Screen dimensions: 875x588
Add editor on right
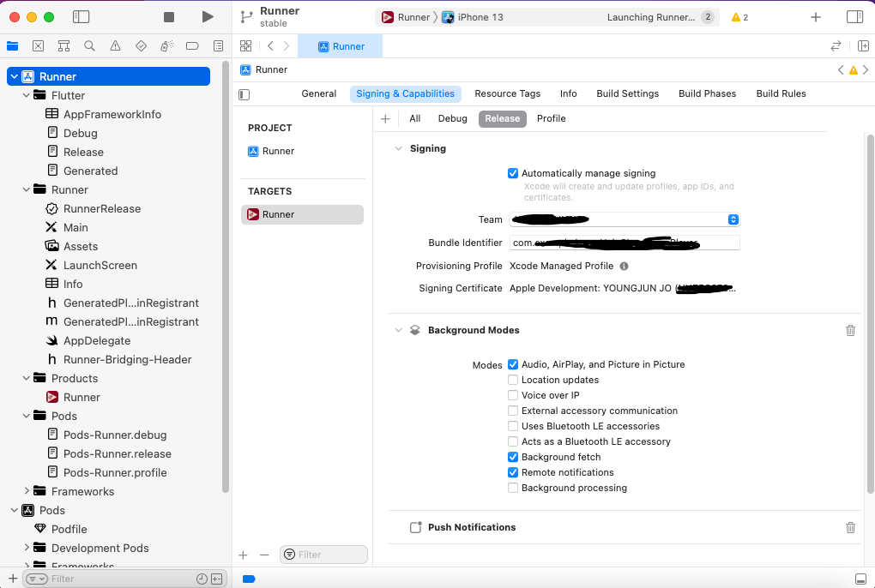[x=863, y=45]
